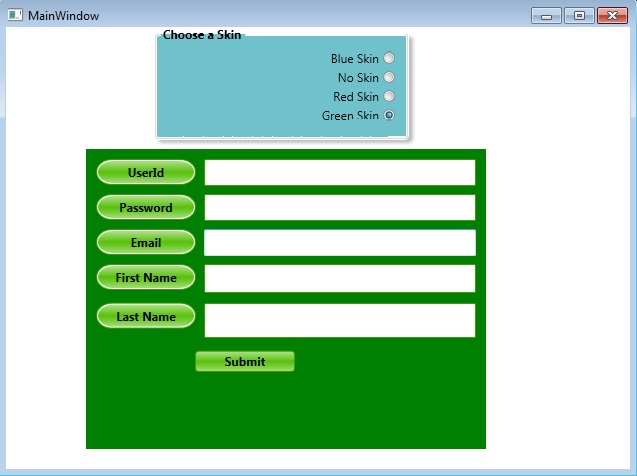
Task: Submit the form with the Submit button
Action: pyautogui.click(x=245, y=361)
